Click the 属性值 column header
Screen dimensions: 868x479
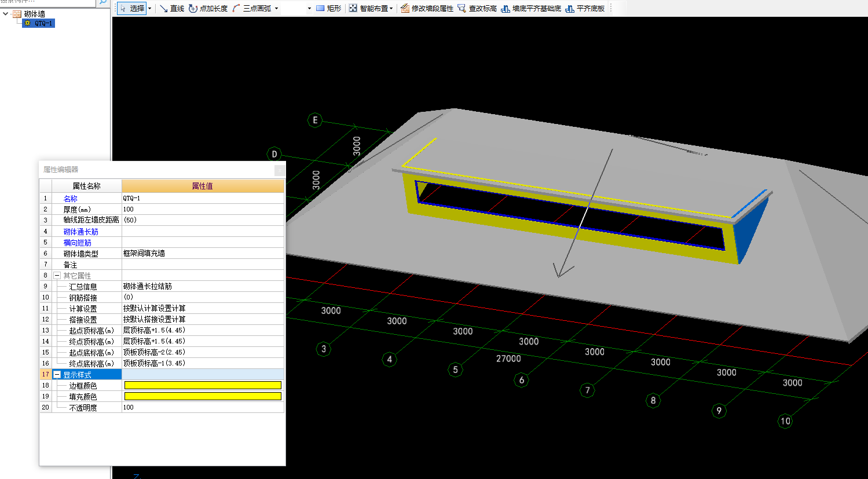point(203,186)
